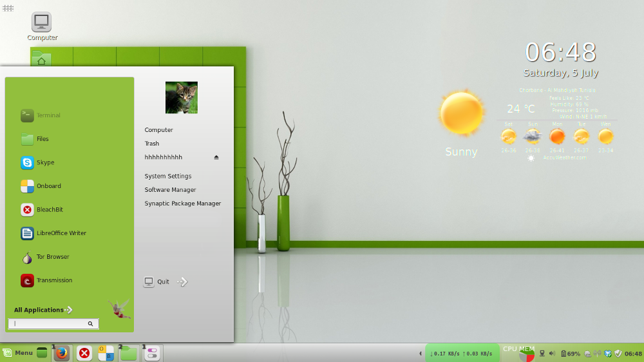Image resolution: width=644 pixels, height=362 pixels.
Task: Click Saturday forecast icon in weather desklet
Action: [509, 137]
